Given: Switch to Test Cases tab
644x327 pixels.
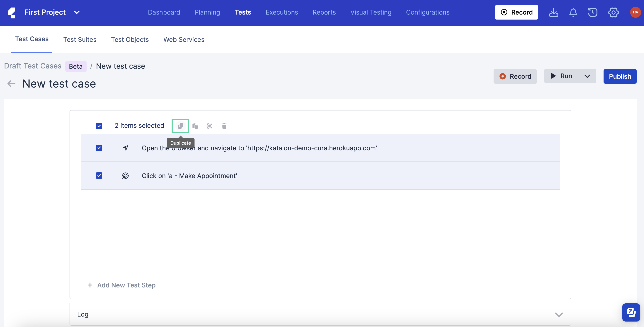Looking at the screenshot, I should (x=32, y=39).
